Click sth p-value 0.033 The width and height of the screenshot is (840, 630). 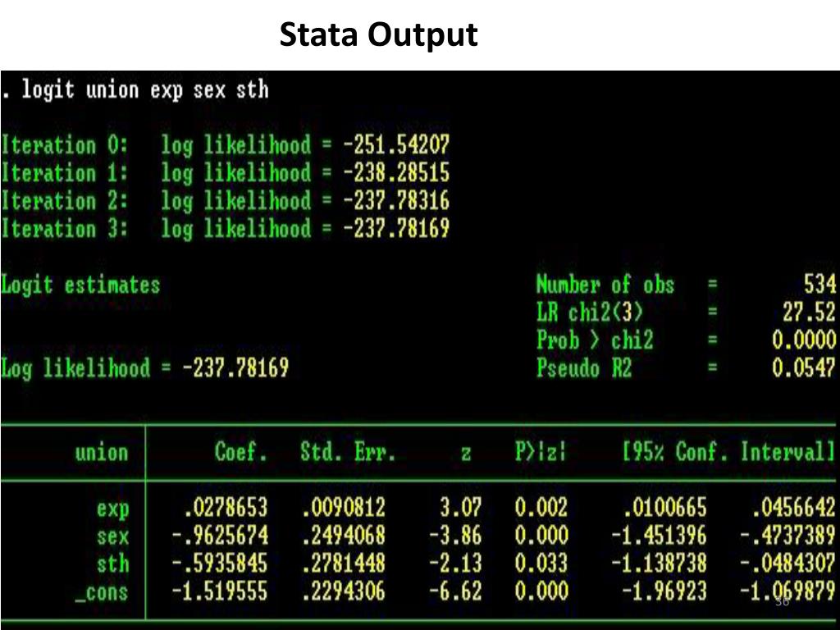(x=541, y=564)
